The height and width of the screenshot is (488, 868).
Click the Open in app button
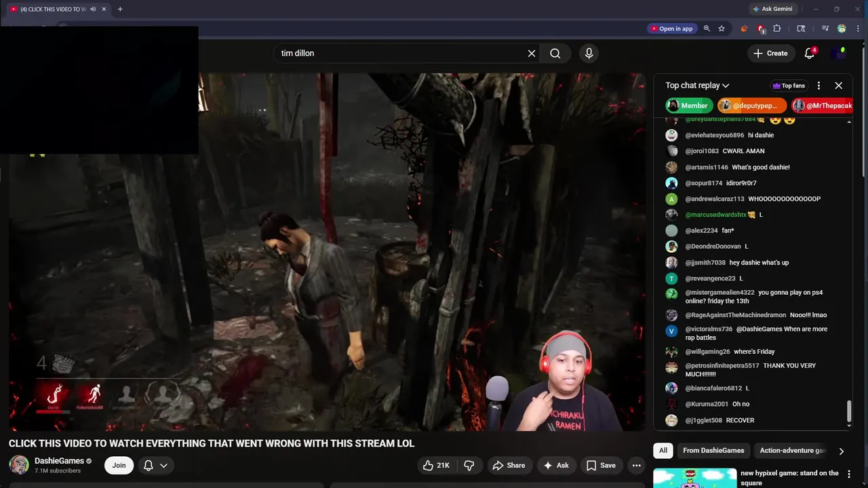click(671, 28)
